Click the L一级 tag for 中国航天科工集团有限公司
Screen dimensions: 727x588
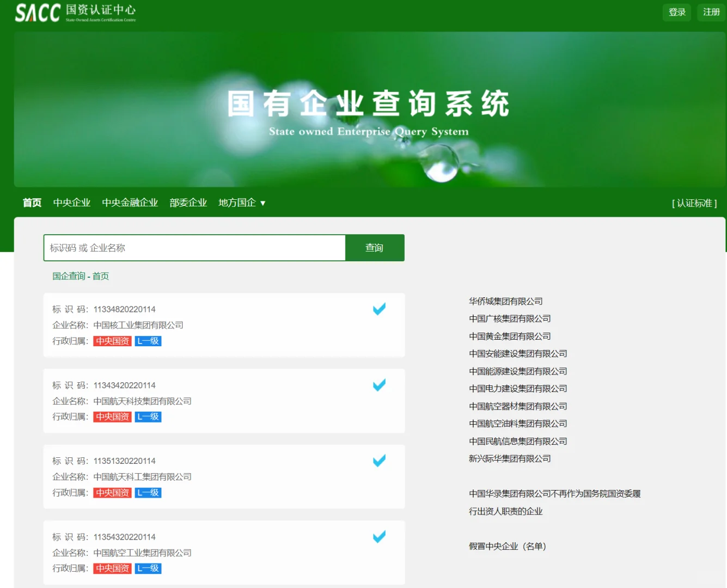click(148, 493)
